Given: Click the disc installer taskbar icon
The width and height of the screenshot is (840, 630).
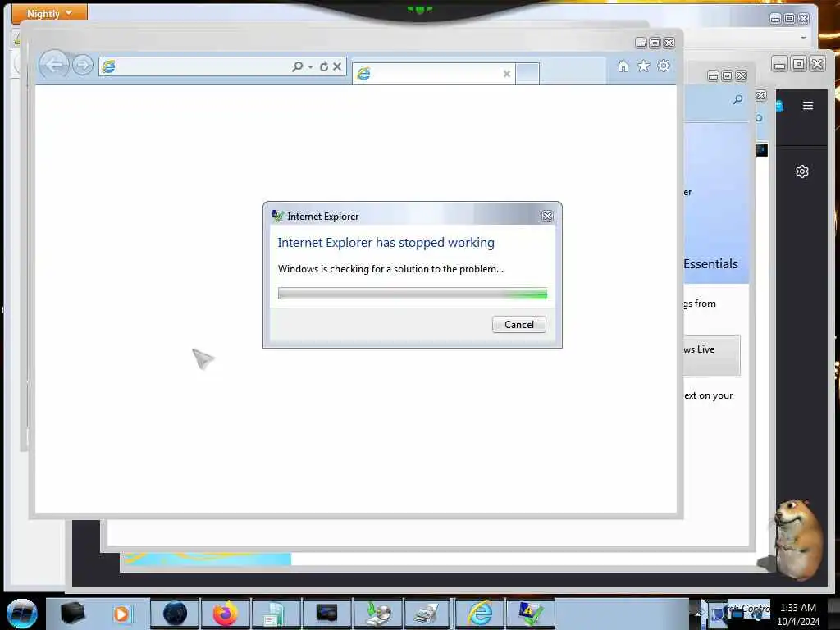Looking at the screenshot, I should point(377,613).
